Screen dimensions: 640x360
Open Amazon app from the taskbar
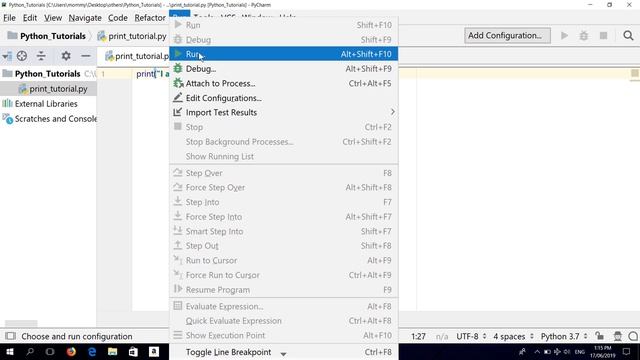(154, 351)
